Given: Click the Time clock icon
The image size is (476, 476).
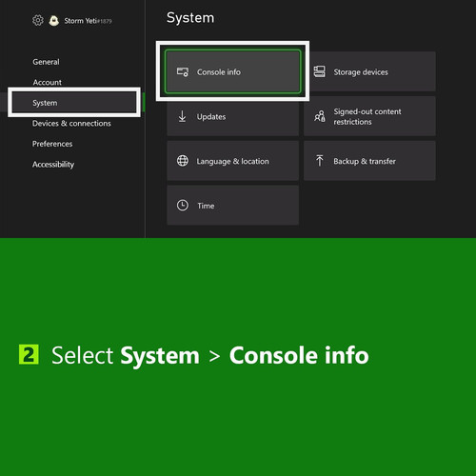Looking at the screenshot, I should pos(183,206).
